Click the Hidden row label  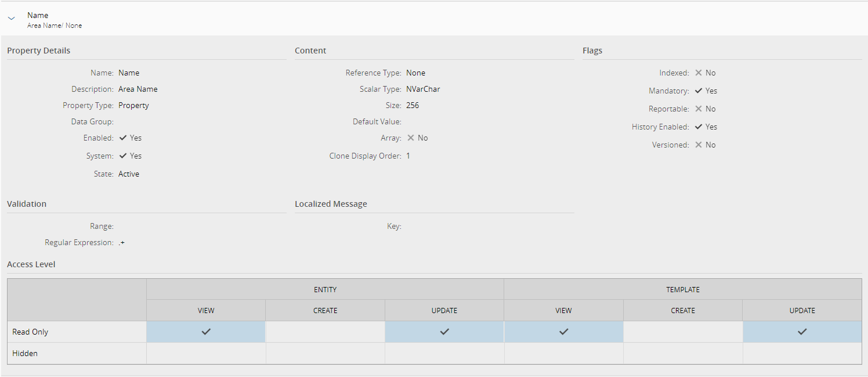point(25,353)
